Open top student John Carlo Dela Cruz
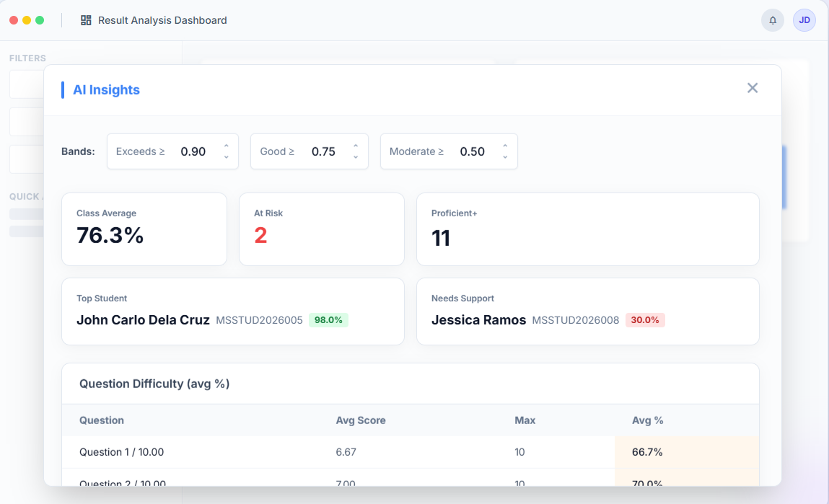The height and width of the screenshot is (504, 829). pos(143,320)
